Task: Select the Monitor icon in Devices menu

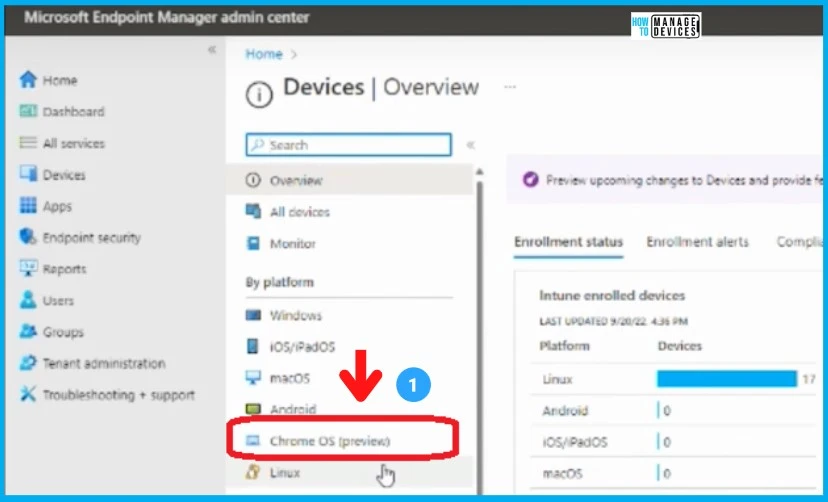Action: point(253,243)
